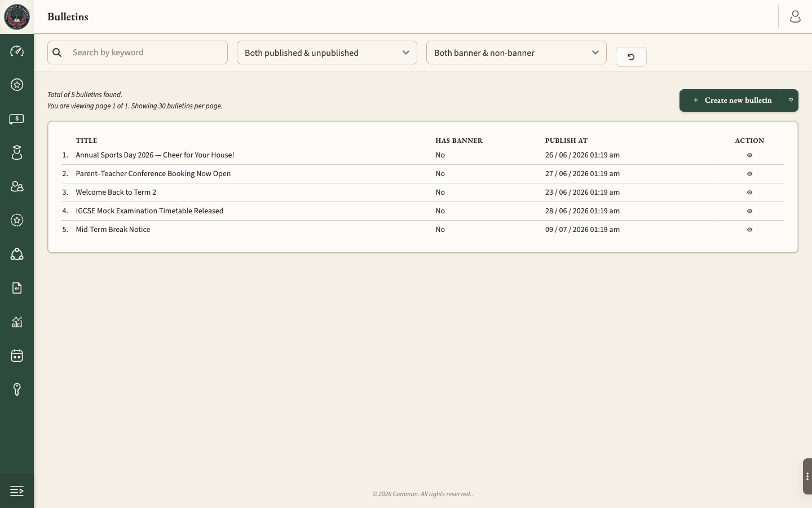Click the Has Banner 'No' for Annual Sports Day
Screen dimensions: 812x508
[440, 155]
